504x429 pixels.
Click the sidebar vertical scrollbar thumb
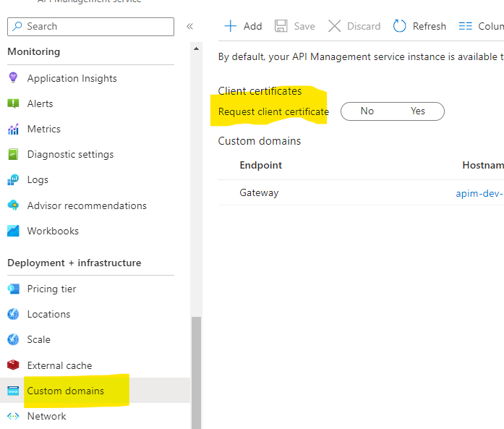click(197, 373)
